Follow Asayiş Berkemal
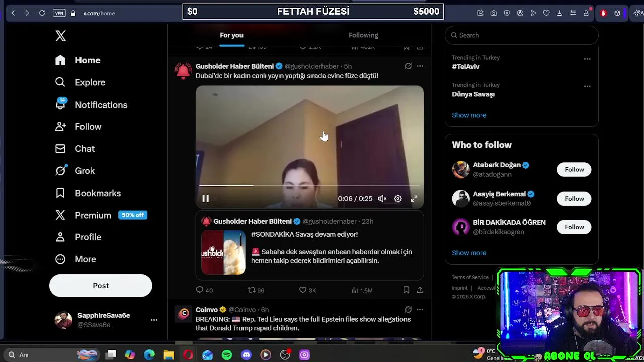The image size is (644, 362). point(574,199)
